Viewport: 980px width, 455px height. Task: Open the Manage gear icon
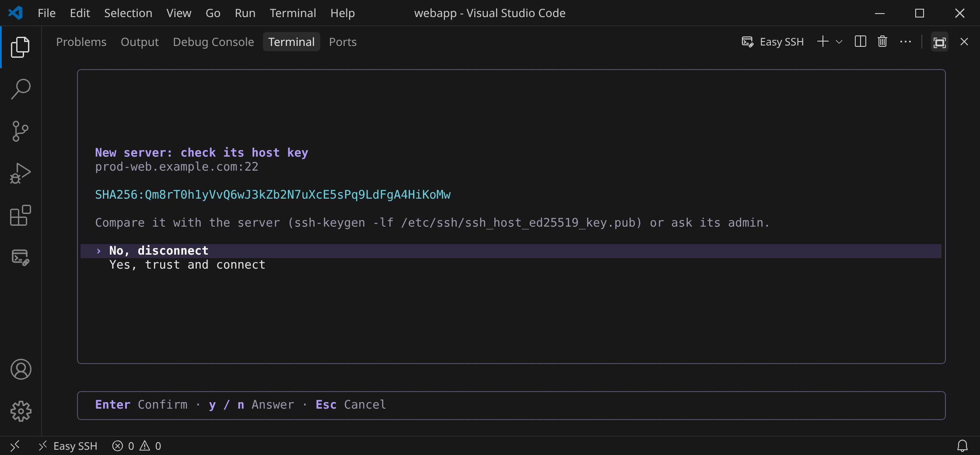point(21,411)
